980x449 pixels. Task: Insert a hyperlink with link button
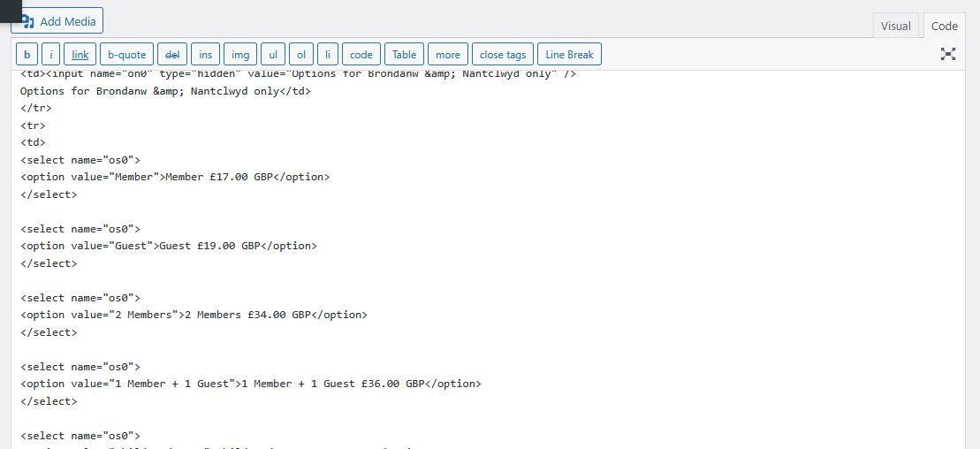pos(80,55)
